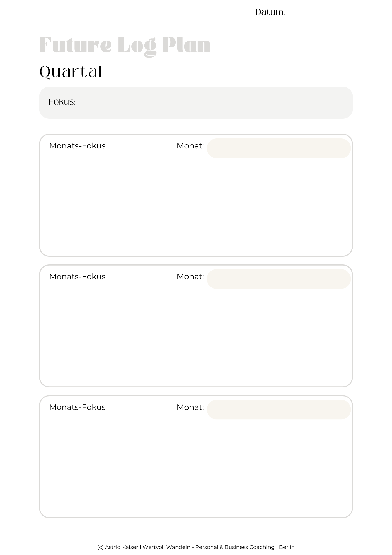Click the second Monats-Fokus box's empty area
The image size is (392, 555).
[x=196, y=337]
